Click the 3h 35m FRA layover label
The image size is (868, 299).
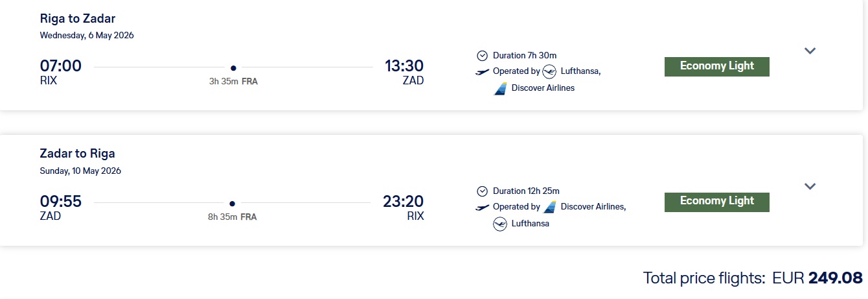click(x=233, y=82)
